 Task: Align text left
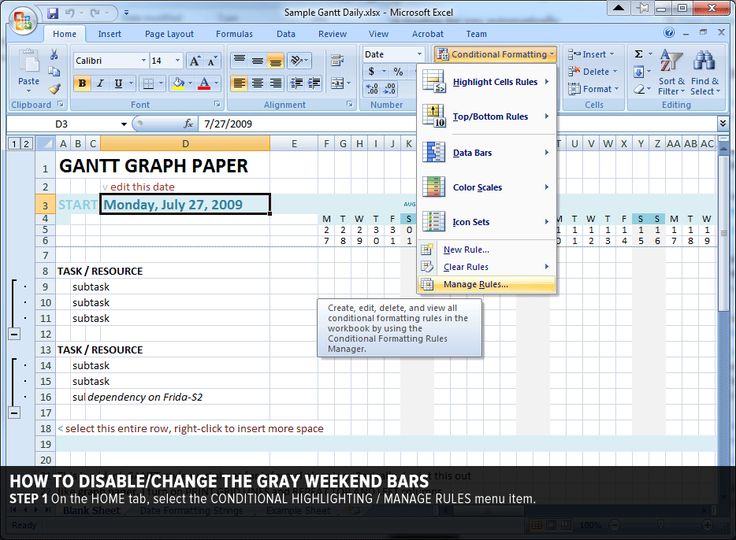click(x=239, y=84)
